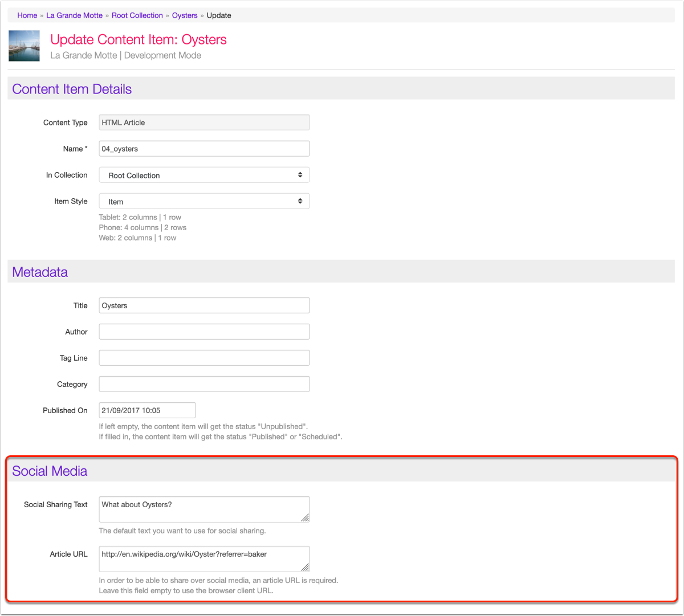Click the harbor thumbnail image
684x616 pixels.
click(24, 46)
